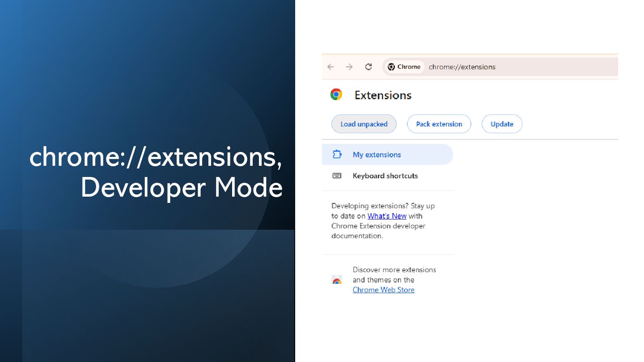The height and width of the screenshot is (362, 644).
Task: Click the browser forward arrow
Action: point(349,67)
